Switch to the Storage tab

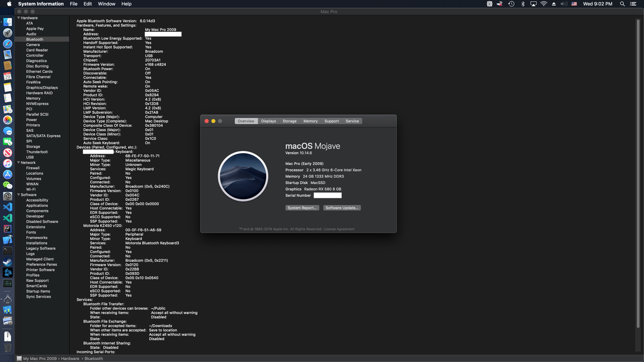pos(289,121)
